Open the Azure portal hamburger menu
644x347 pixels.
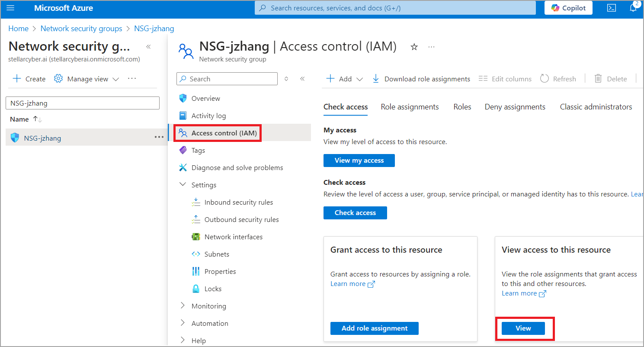tap(11, 8)
